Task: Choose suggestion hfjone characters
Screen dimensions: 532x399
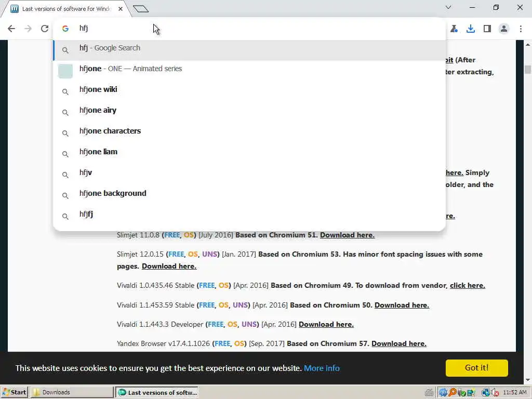Action: [x=249, y=133]
